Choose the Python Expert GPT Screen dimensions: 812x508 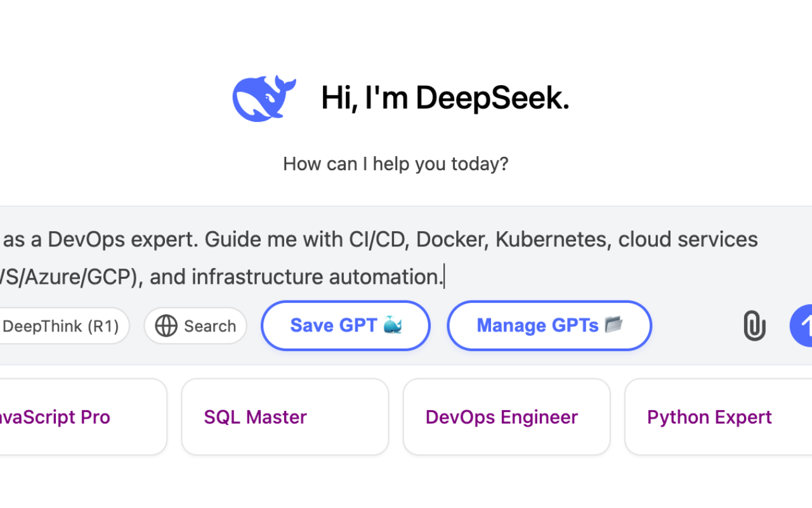pyautogui.click(x=709, y=417)
